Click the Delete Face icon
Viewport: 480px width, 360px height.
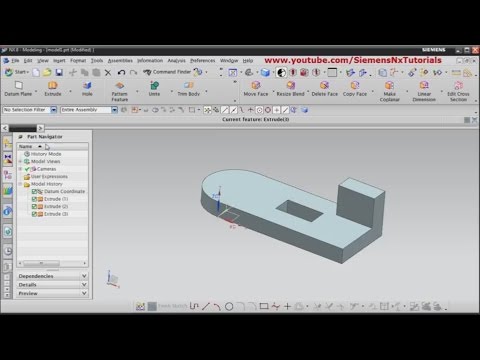point(324,86)
